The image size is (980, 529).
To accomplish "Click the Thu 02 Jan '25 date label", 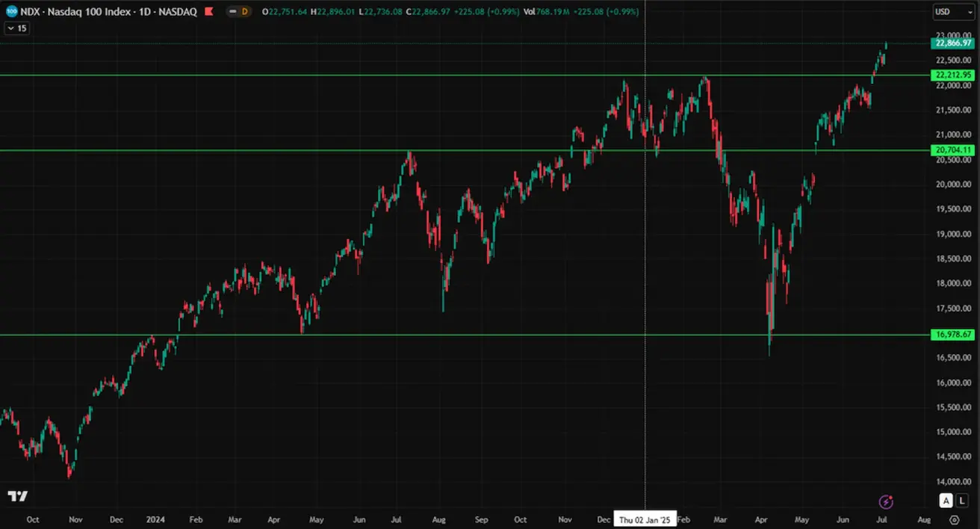I will 645,520.
